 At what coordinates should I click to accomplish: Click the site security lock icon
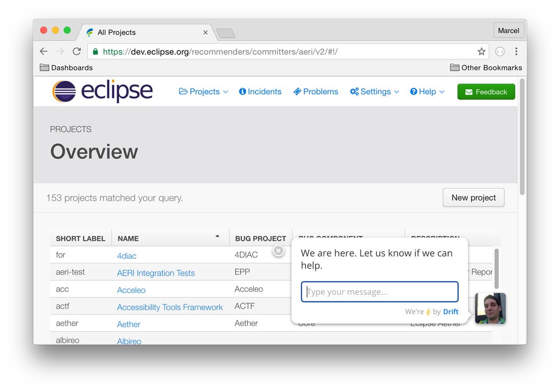point(95,52)
